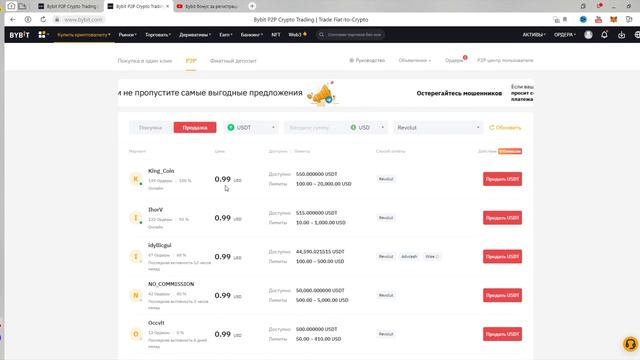Click the YouTube extension icon
Image resolution: width=640 pixels, height=360 pixels.
598,19
